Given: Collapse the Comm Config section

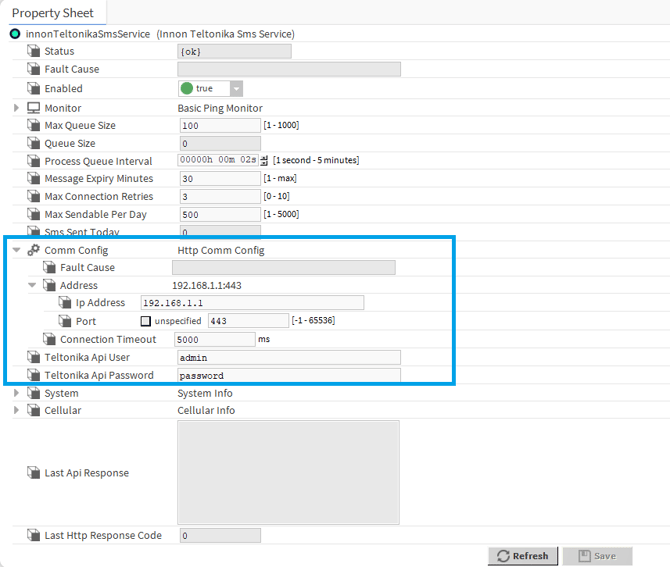Looking at the screenshot, I should [x=16, y=250].
